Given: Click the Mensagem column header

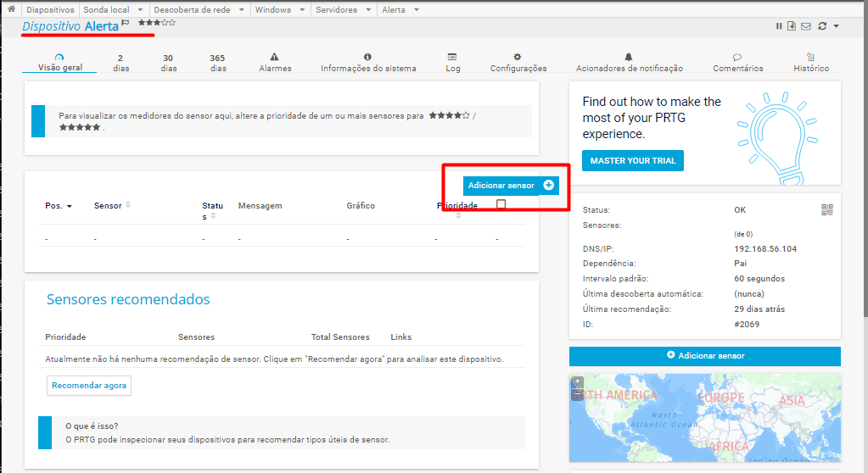Looking at the screenshot, I should pos(260,206).
